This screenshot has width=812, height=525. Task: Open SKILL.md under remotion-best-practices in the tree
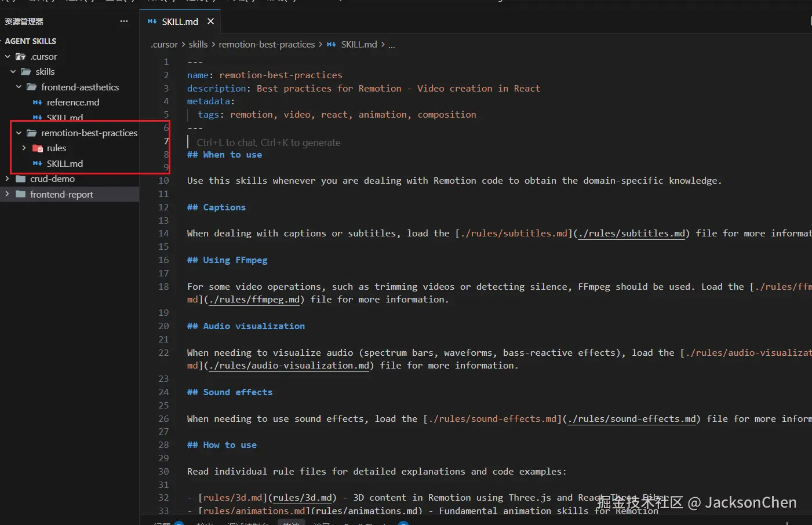[64, 164]
